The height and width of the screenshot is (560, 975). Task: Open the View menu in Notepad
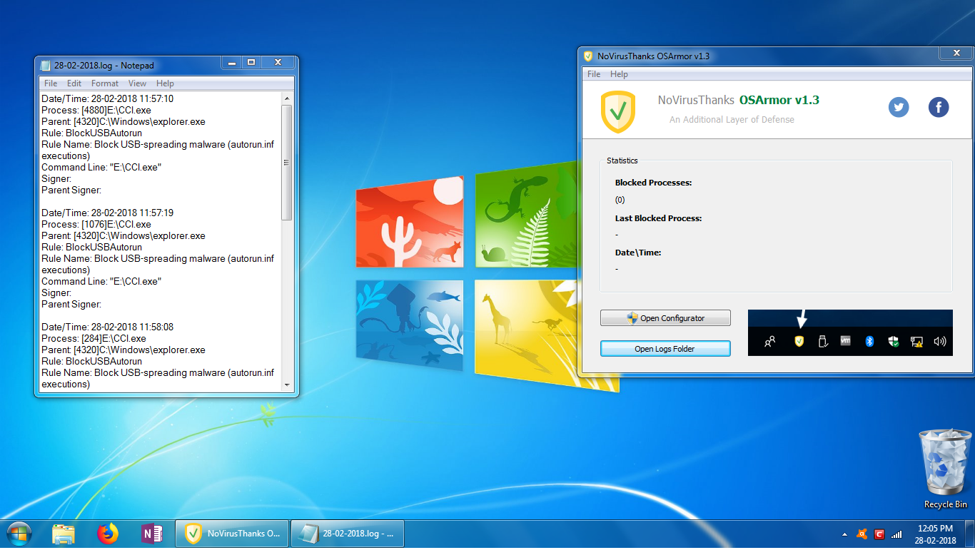pos(138,83)
